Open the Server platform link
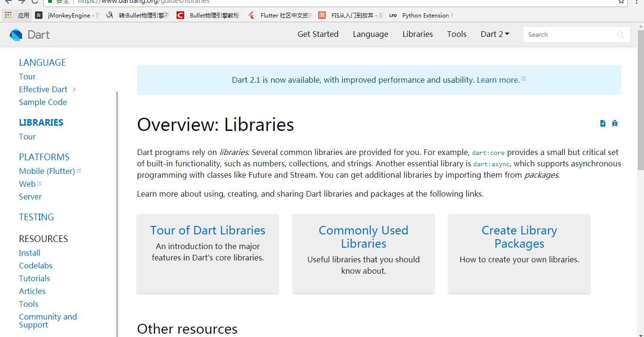 click(x=30, y=197)
